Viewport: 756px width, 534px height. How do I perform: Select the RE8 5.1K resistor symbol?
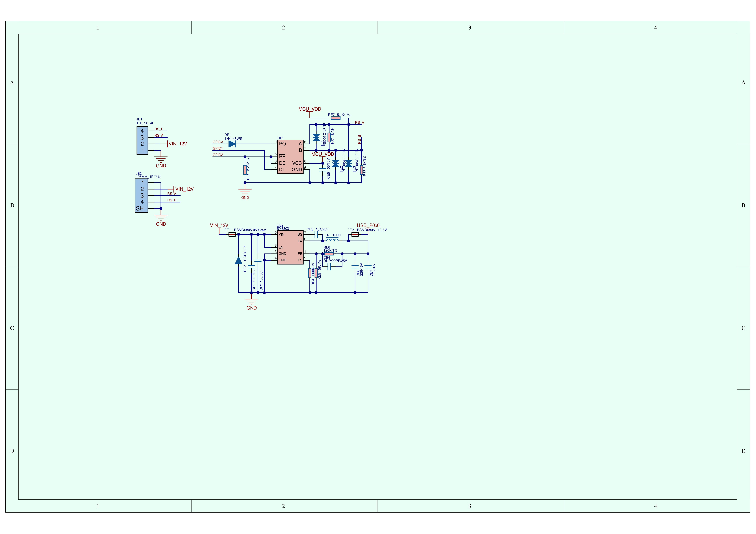tap(362, 170)
